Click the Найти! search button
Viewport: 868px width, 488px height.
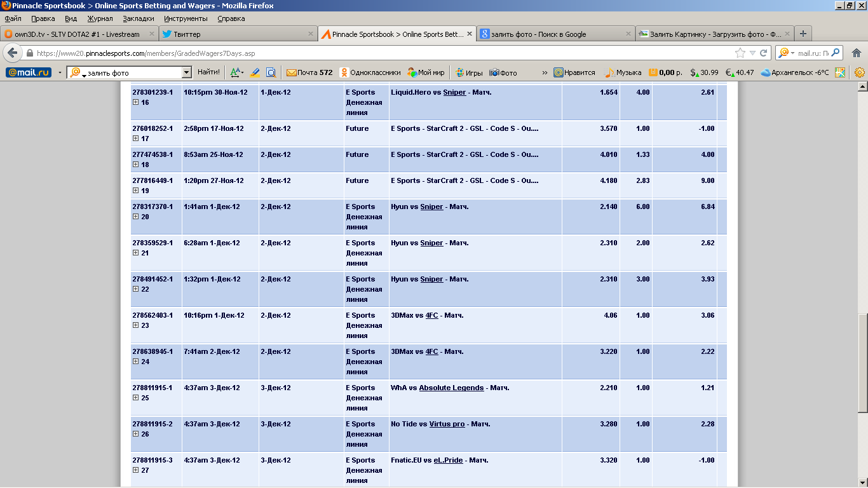tap(209, 72)
